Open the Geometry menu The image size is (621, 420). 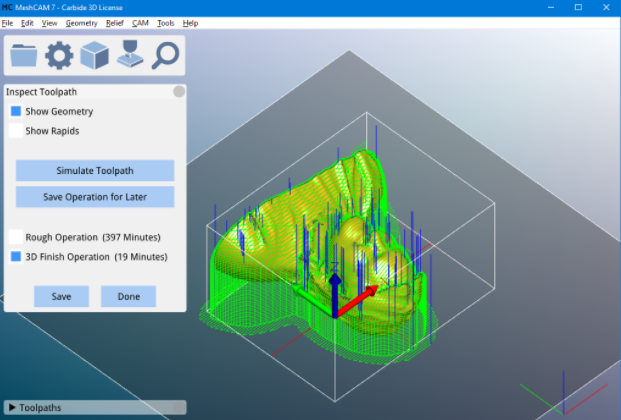tap(81, 23)
